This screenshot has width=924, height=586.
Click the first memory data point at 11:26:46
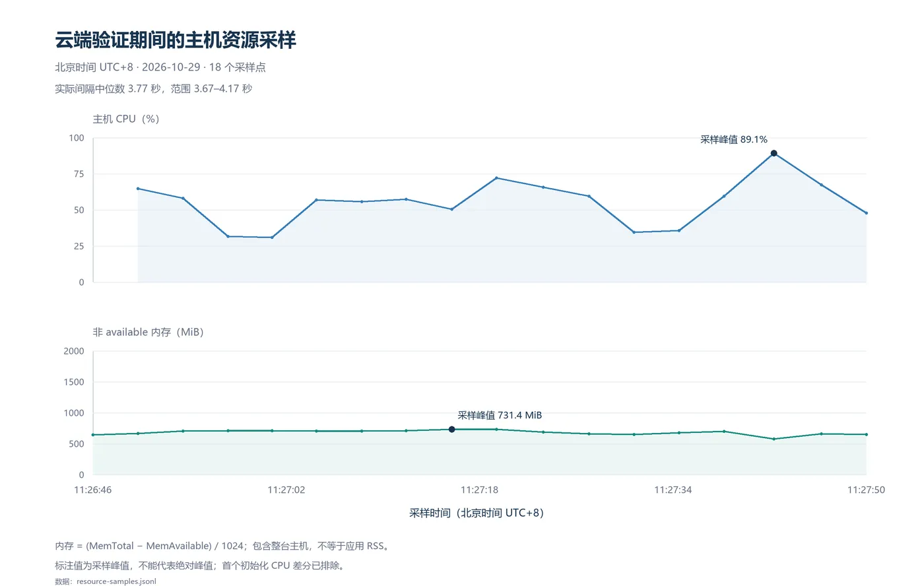click(x=93, y=435)
